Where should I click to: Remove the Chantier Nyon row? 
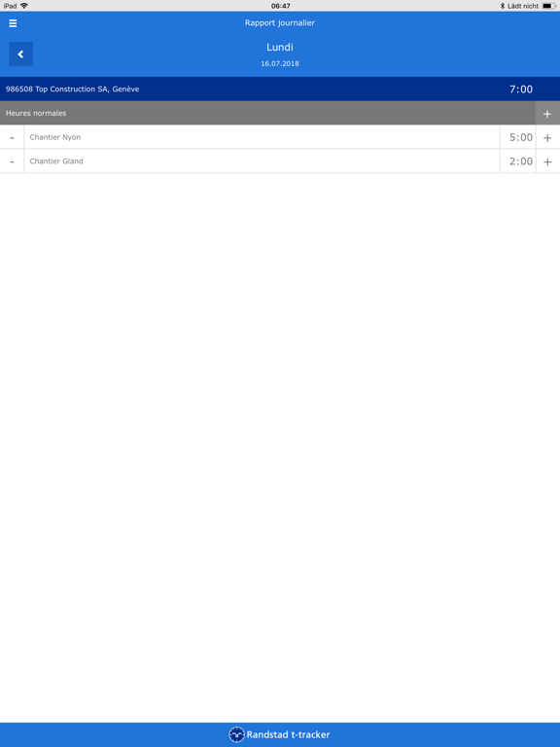click(12, 137)
